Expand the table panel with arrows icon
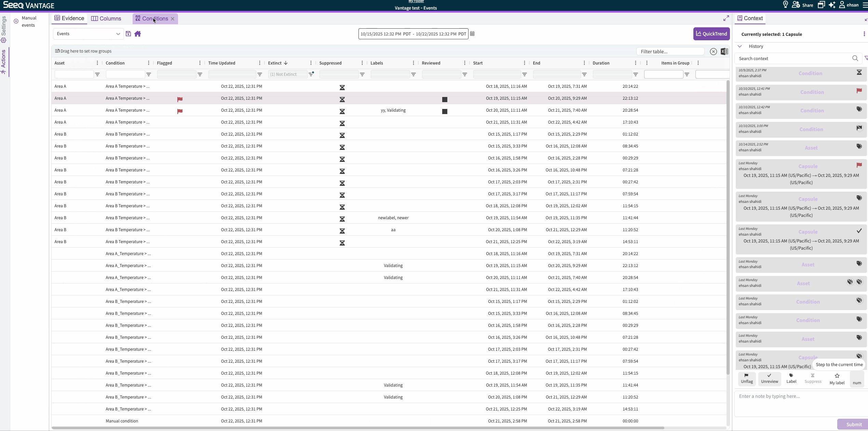 pos(726,18)
